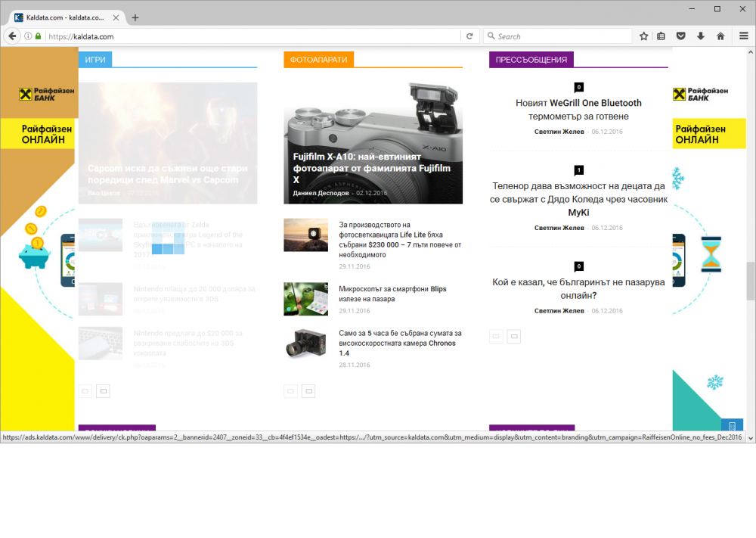Image resolution: width=756 pixels, height=538 pixels.
Task: Open the Chronos 1.4 camera thumbnail
Action: [x=305, y=344]
